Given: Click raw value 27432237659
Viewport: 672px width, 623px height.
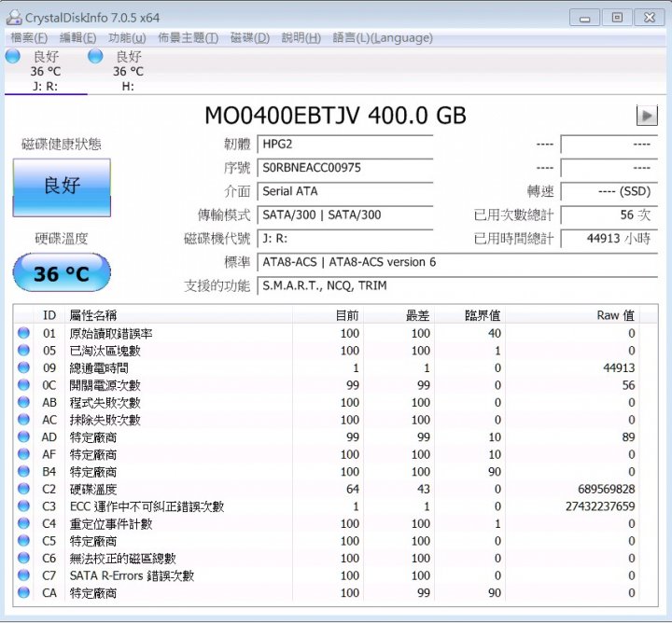Looking at the screenshot, I should point(600,506).
